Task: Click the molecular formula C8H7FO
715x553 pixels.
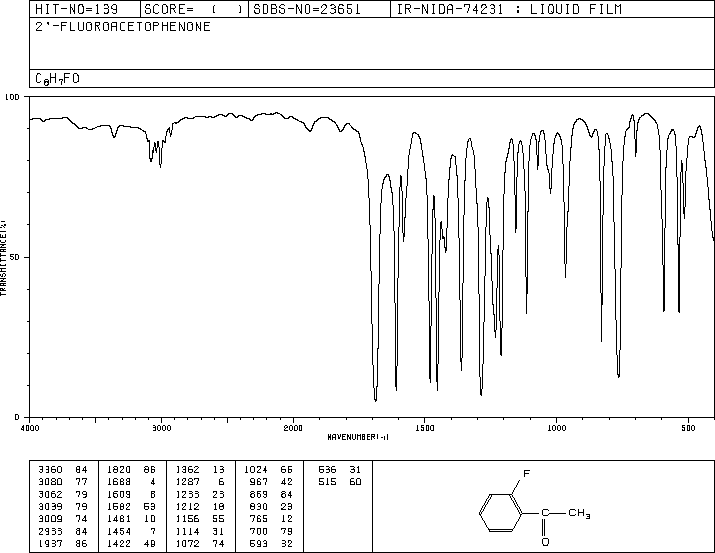Action: coord(57,79)
